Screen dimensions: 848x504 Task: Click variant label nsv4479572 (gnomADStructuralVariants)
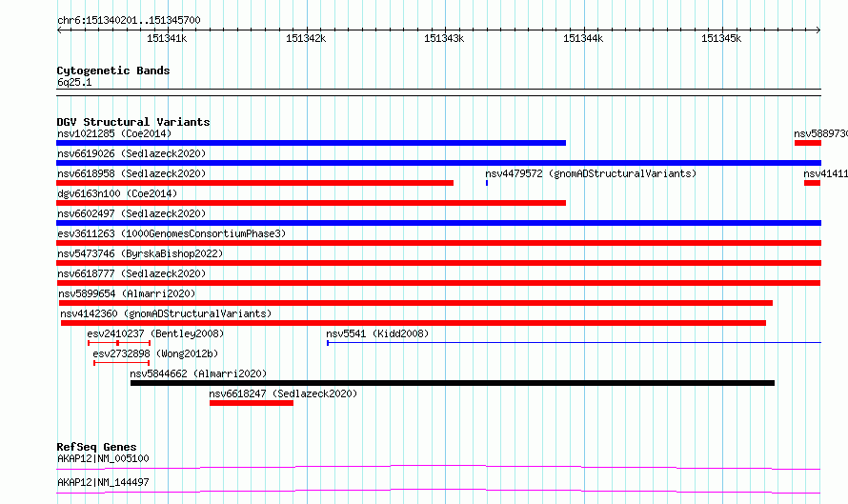tap(591, 173)
